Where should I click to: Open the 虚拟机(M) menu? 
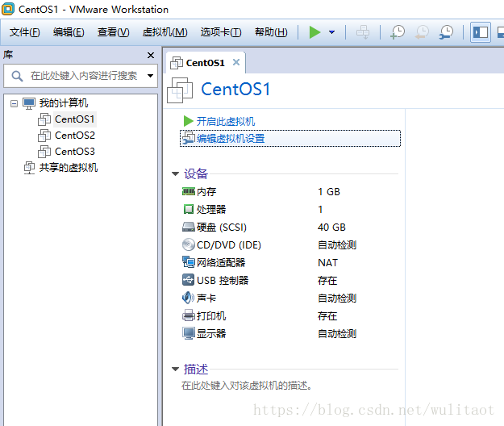(x=165, y=32)
